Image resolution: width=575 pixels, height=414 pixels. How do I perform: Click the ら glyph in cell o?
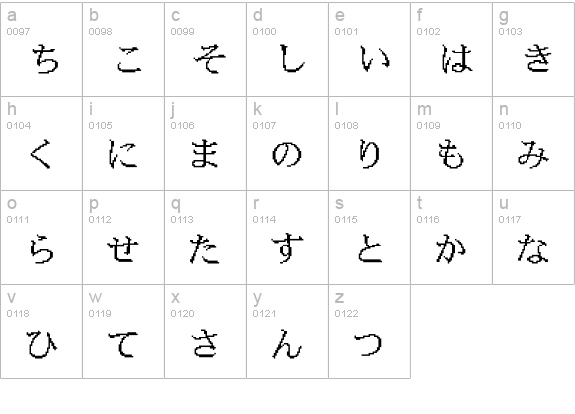[x=41, y=249]
